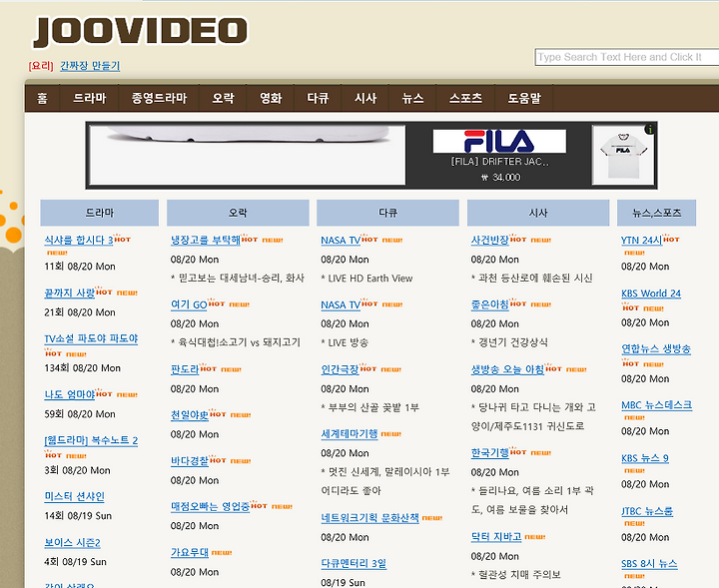Open program 닥터 지바고

coord(496,537)
